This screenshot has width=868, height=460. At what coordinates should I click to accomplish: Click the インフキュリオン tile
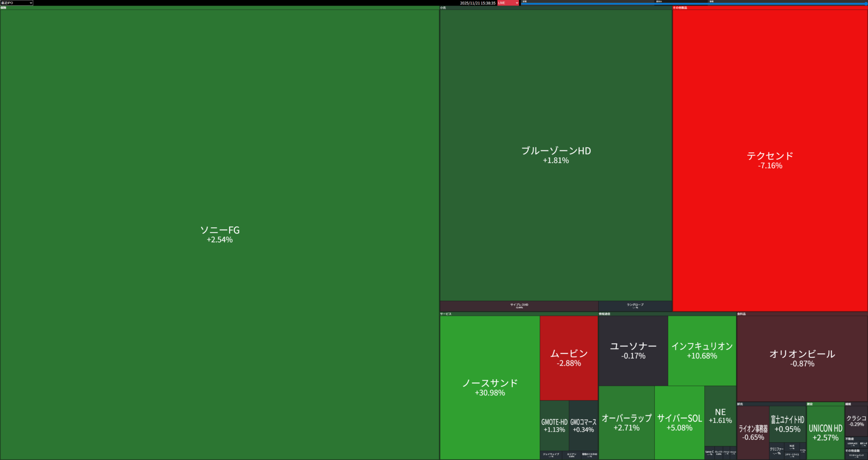702,350
